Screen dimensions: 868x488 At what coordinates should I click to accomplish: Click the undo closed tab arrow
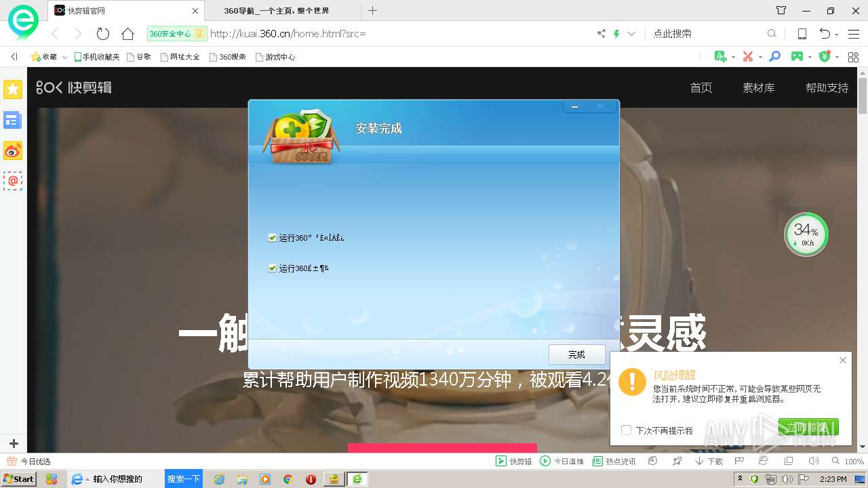[824, 34]
